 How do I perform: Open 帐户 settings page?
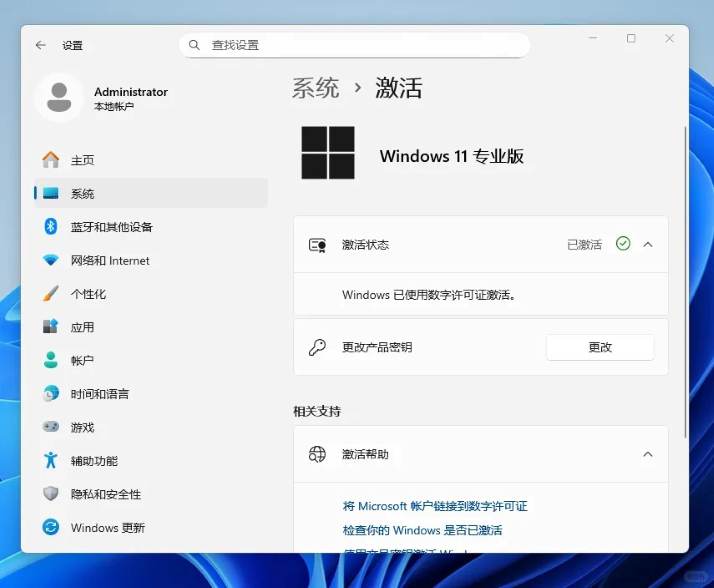pos(151,360)
